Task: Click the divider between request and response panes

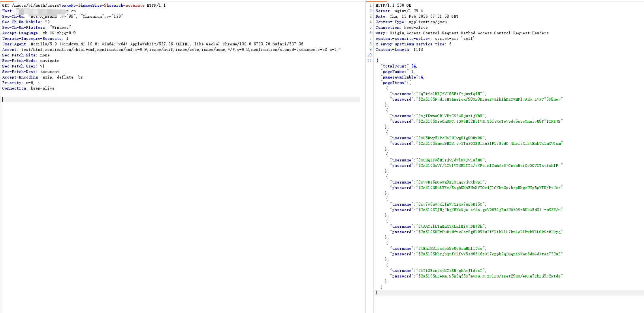Action: (x=365, y=158)
